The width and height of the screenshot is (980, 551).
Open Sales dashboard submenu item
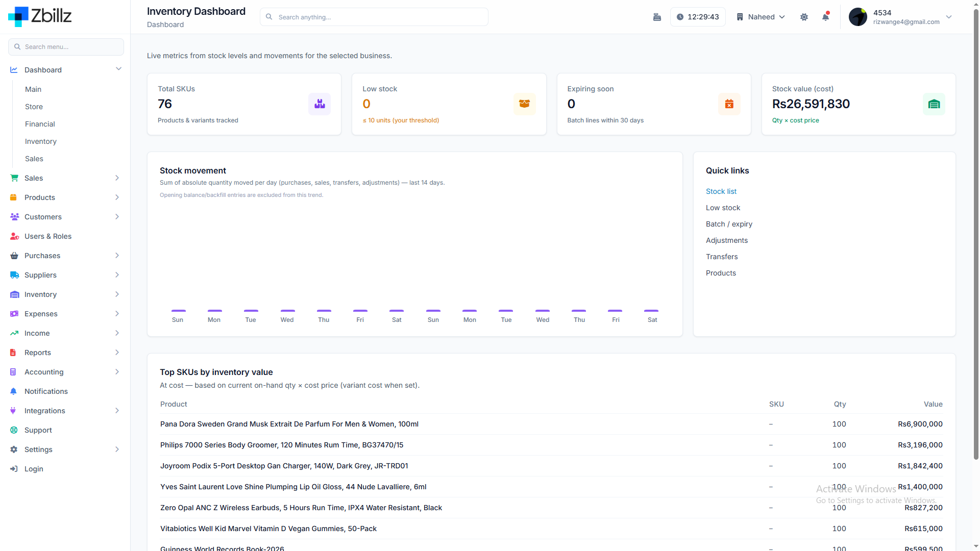point(34,159)
